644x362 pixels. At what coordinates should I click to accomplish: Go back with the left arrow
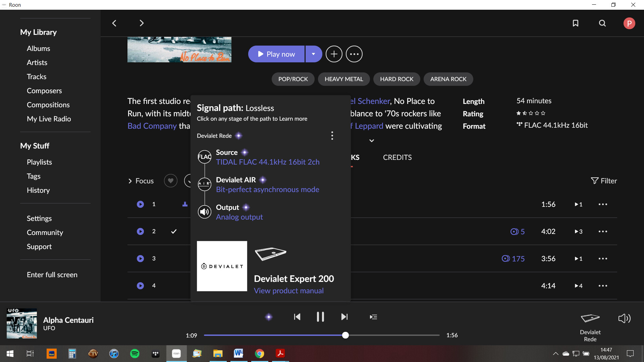coord(114,23)
